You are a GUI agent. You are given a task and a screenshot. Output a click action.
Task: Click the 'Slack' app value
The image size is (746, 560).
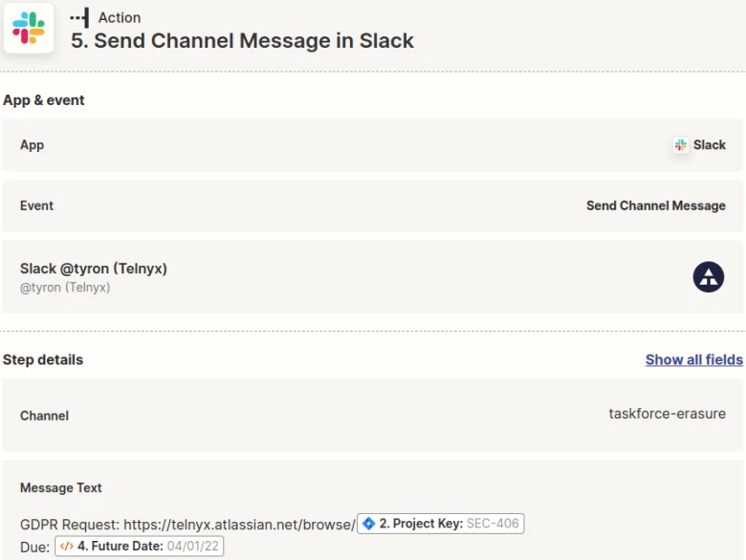710,145
